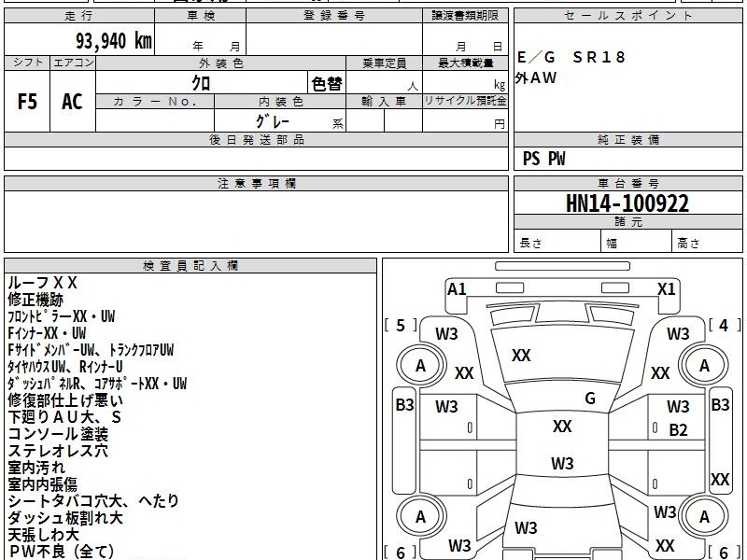Select the エアコン header

point(73,63)
